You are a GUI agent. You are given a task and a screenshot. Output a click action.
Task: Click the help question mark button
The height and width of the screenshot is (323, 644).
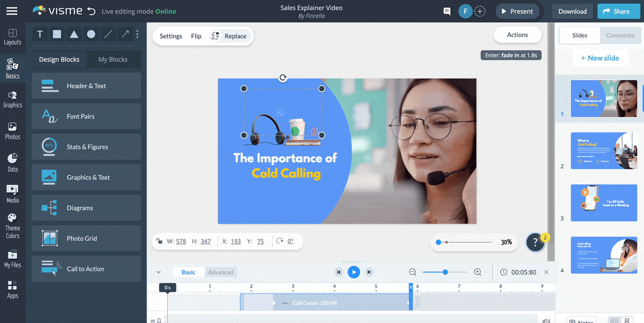click(x=535, y=243)
